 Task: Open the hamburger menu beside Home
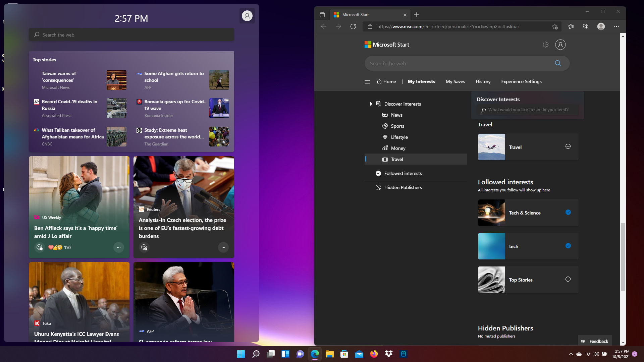(367, 82)
